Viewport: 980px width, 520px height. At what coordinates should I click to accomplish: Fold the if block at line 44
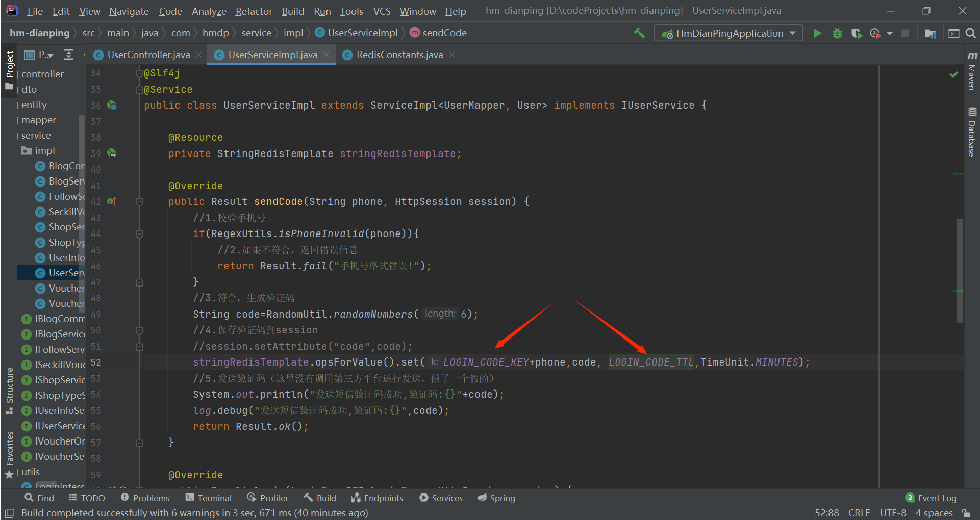[140, 234]
